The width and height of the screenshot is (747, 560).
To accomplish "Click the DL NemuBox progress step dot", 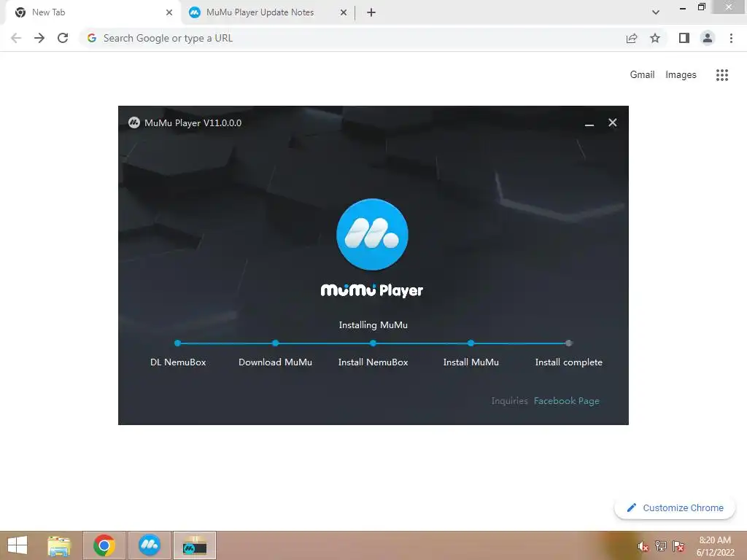I will click(x=178, y=343).
